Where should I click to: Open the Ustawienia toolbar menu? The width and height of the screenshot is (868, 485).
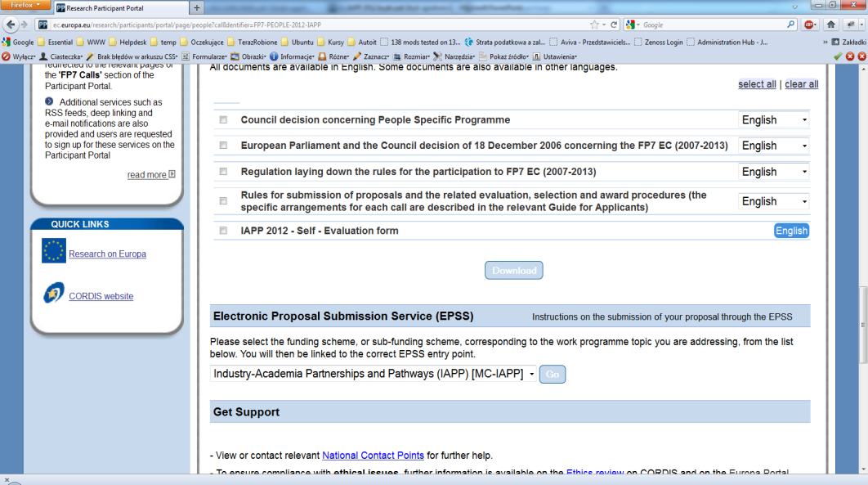coord(555,56)
